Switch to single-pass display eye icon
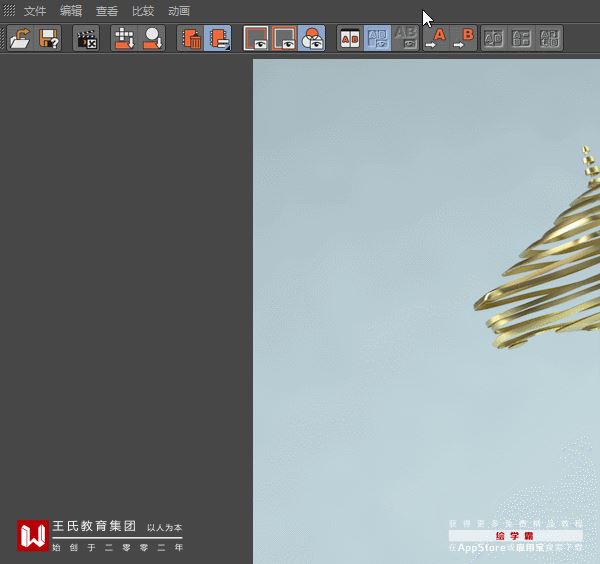600x564 pixels. (x=284, y=38)
